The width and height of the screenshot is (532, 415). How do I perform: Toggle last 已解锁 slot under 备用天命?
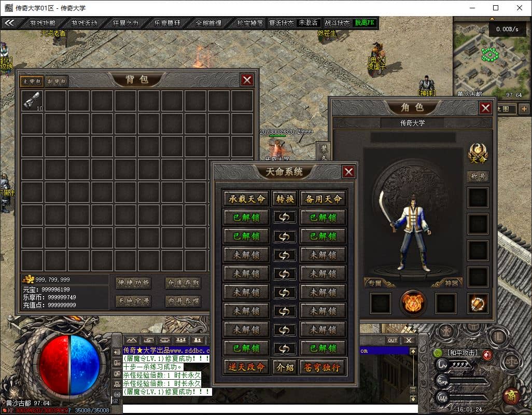[x=324, y=348]
